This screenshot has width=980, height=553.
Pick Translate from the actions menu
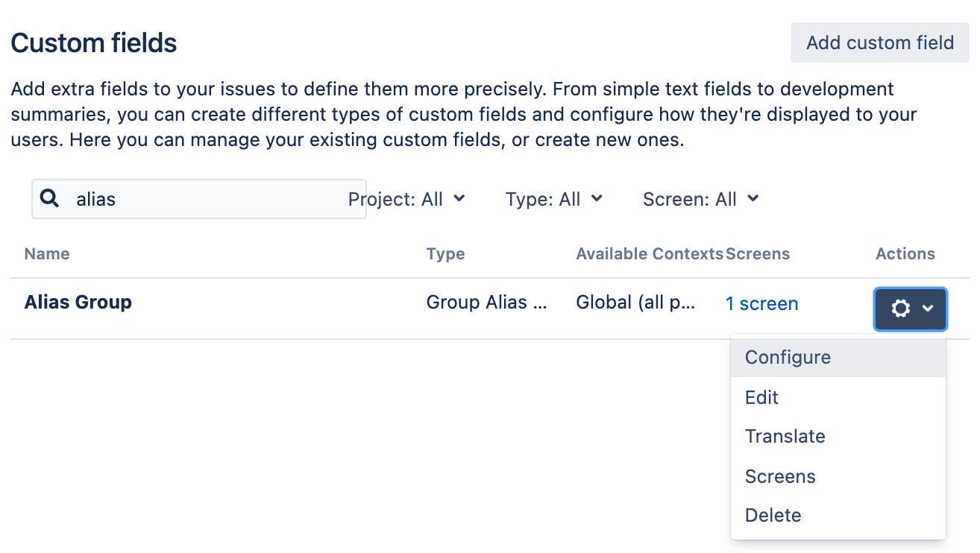[785, 436]
